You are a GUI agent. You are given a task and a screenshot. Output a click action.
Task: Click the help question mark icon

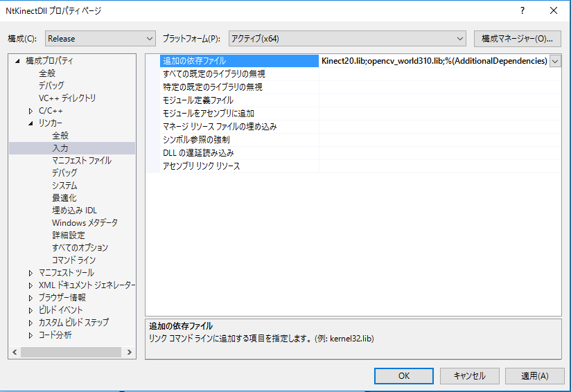tap(522, 10)
